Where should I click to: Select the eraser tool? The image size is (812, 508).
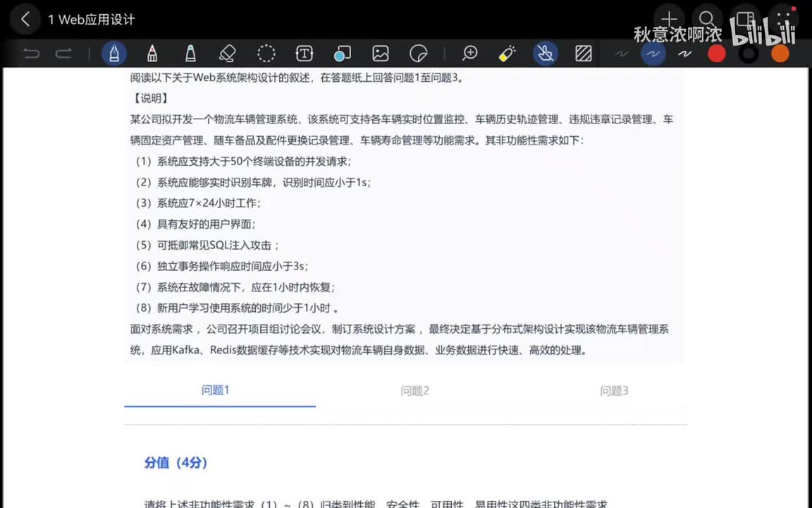228,54
